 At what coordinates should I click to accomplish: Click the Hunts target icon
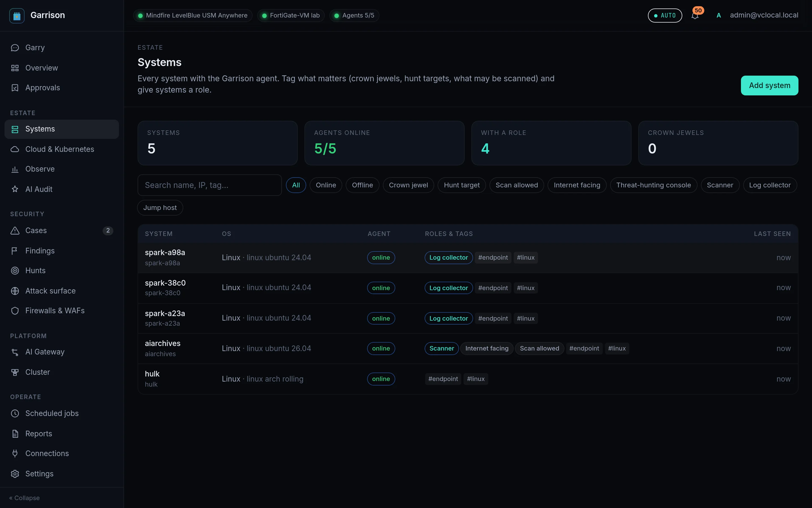coord(15,270)
